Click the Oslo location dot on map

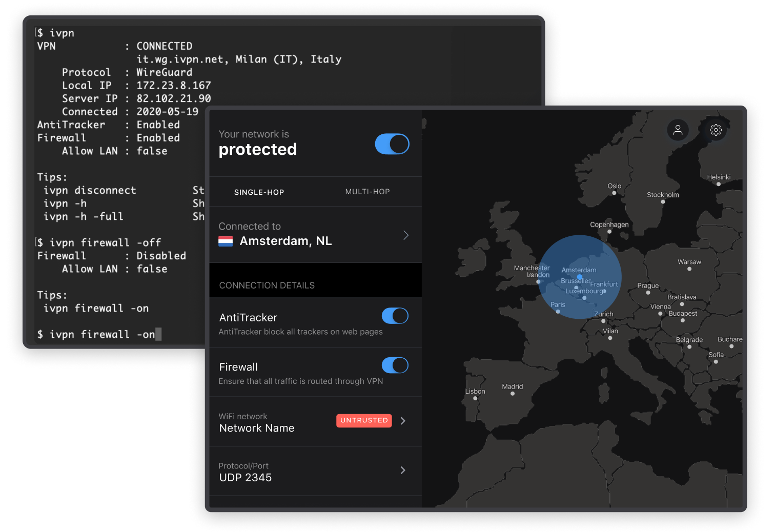tap(614, 192)
